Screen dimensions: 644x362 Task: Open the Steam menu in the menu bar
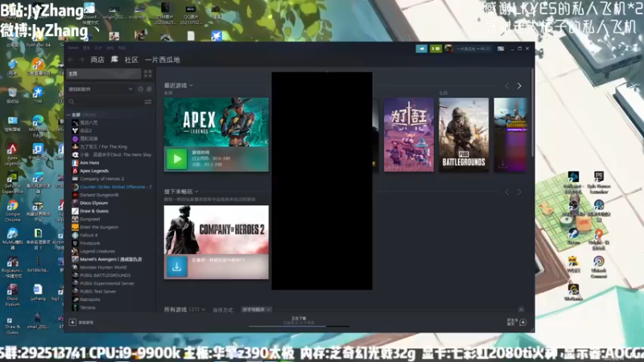point(73,48)
